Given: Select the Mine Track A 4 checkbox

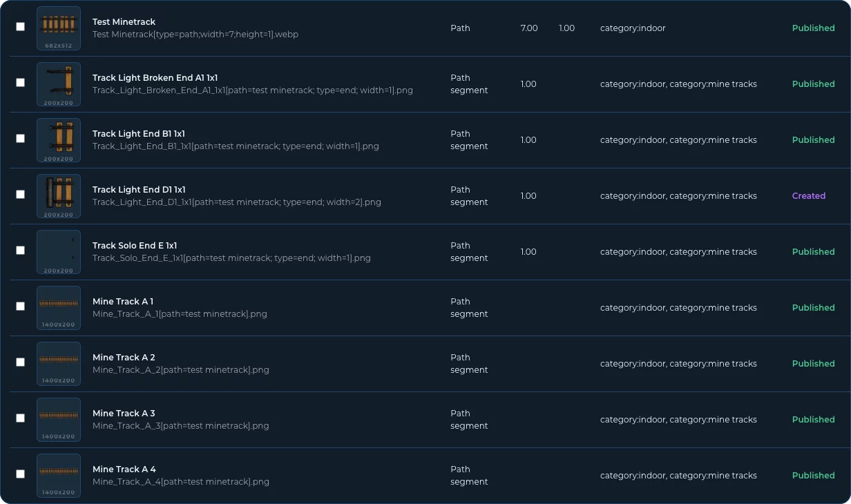Looking at the screenshot, I should 20,474.
